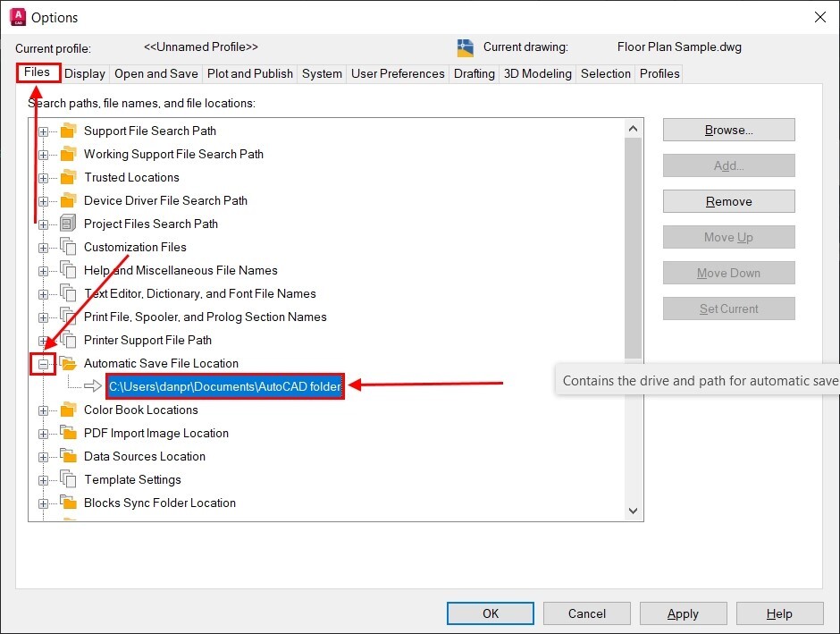Select the AutoCAD folder autosave path entry
The height and width of the screenshot is (634, 840).
(224, 386)
